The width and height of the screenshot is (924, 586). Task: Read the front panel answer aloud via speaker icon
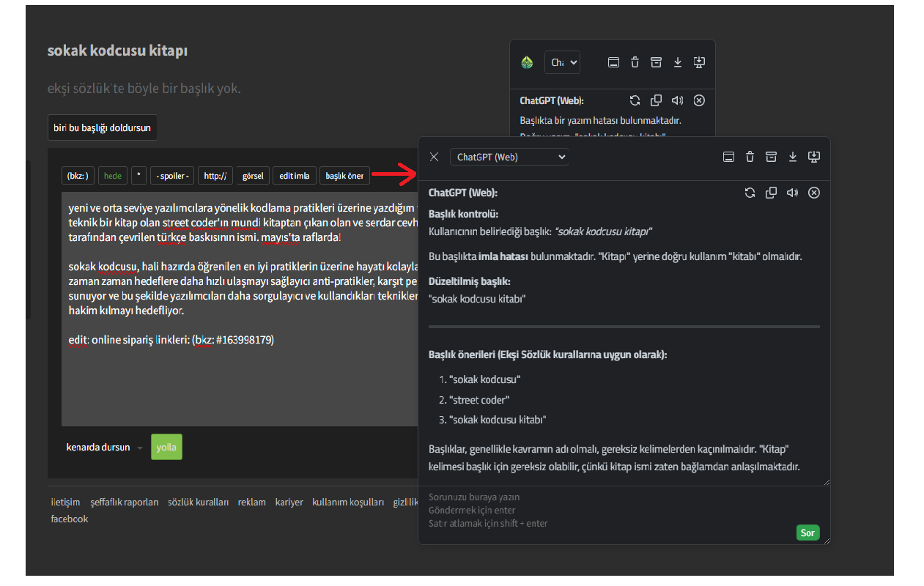pyautogui.click(x=792, y=193)
